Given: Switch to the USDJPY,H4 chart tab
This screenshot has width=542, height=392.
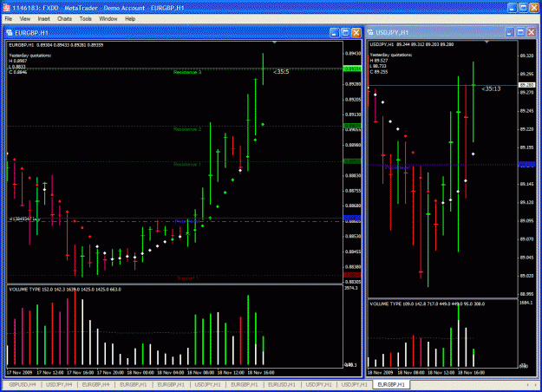Looking at the screenshot, I should click(x=59, y=384).
